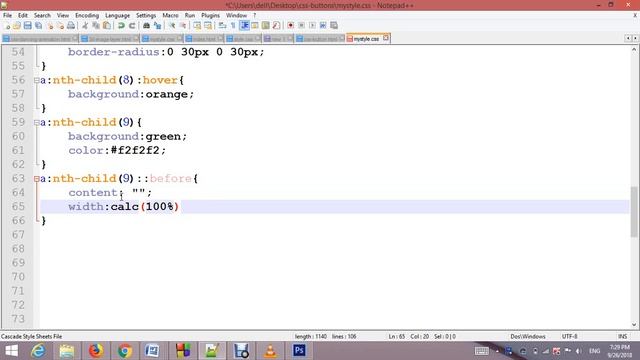Launch Google Chrome from the taskbar
640x360 pixels.
click(124, 351)
